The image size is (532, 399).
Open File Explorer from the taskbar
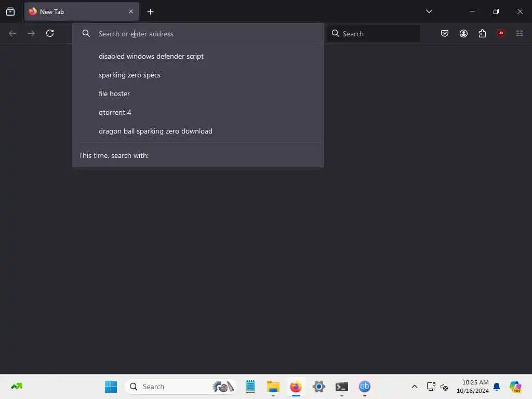point(273,387)
